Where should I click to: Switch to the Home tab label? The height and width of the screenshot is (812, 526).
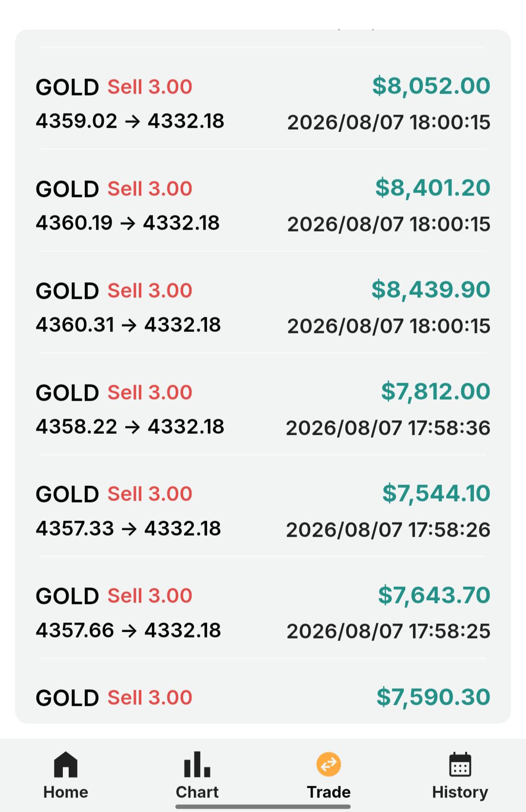pyautogui.click(x=66, y=792)
